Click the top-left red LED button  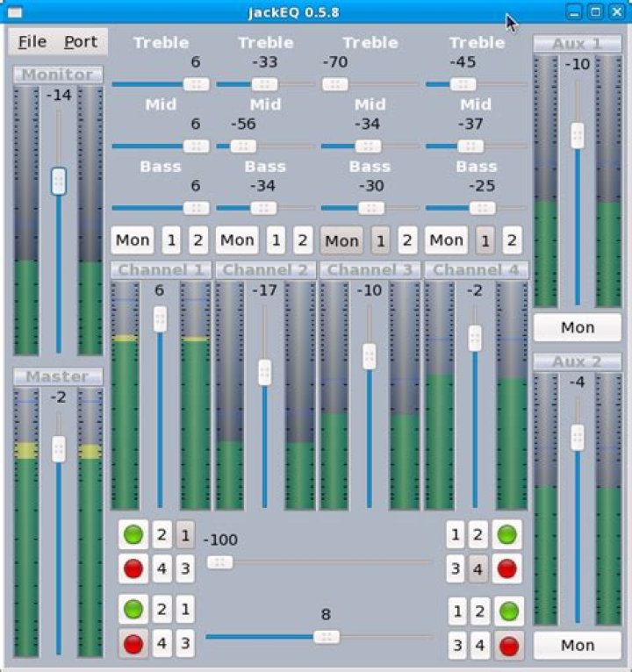[x=133, y=568]
